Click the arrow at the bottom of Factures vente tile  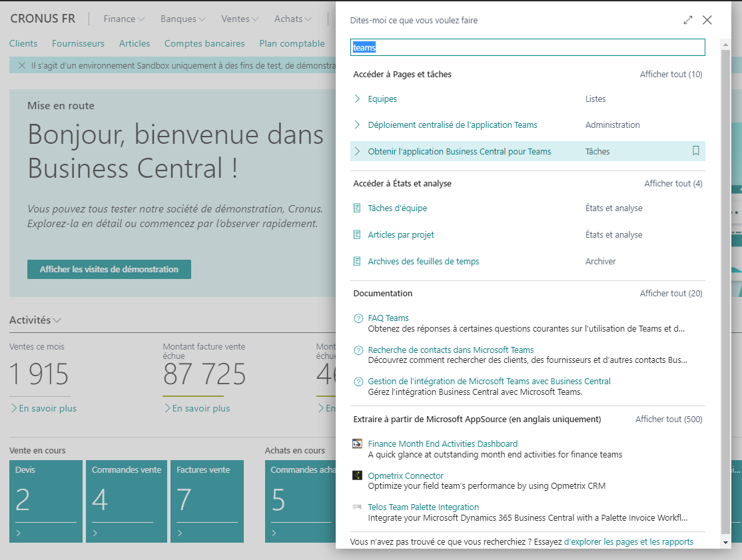pyautogui.click(x=180, y=533)
